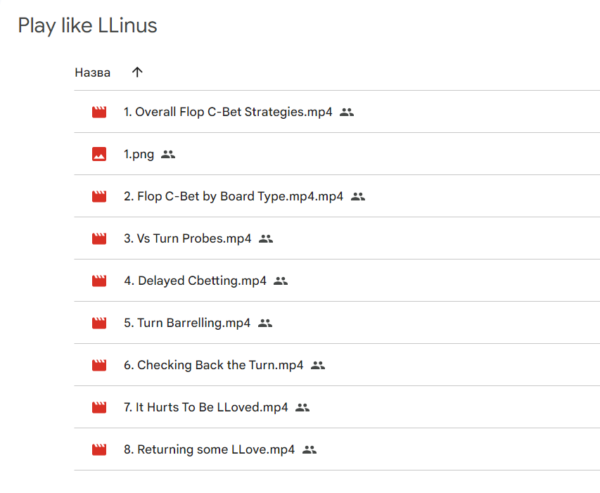The image size is (600, 493).
Task: Click video icon for Delayed Cbetting file
Action: [99, 281]
